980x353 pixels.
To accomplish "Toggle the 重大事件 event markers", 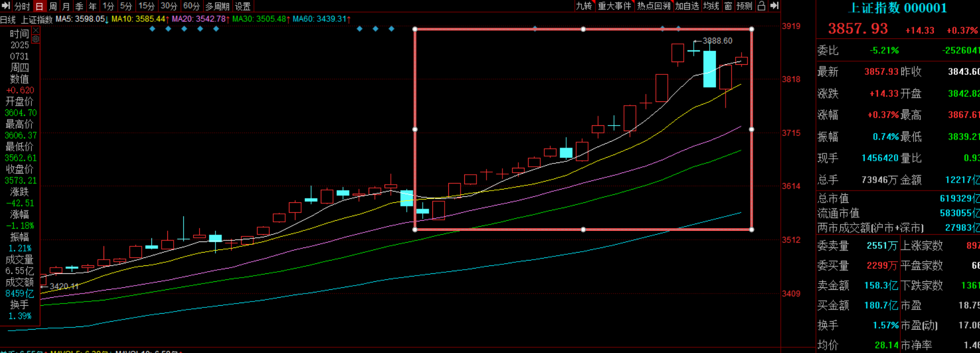I will pos(615,6).
